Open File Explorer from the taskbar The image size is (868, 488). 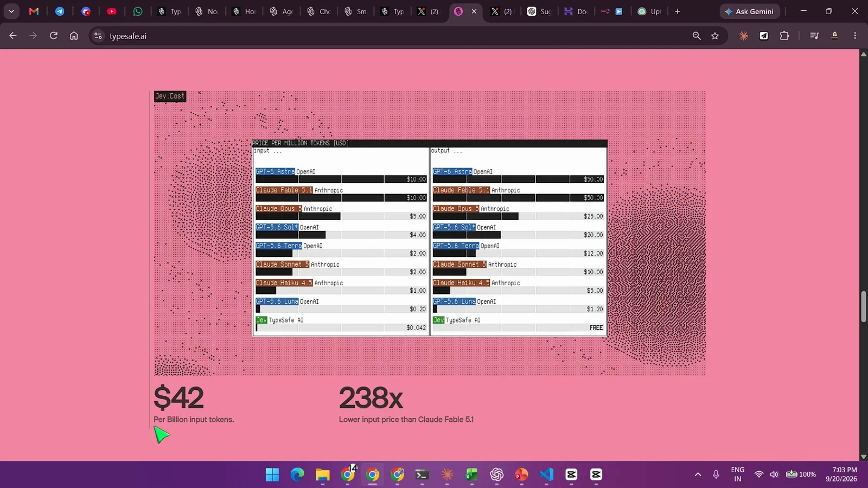(x=323, y=474)
